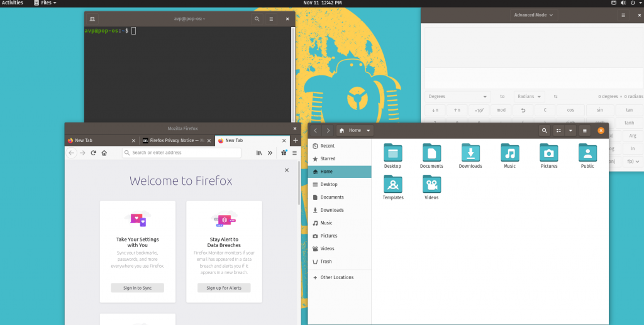Select Music in Files sidebar
The image size is (644, 325).
pyautogui.click(x=340, y=223)
